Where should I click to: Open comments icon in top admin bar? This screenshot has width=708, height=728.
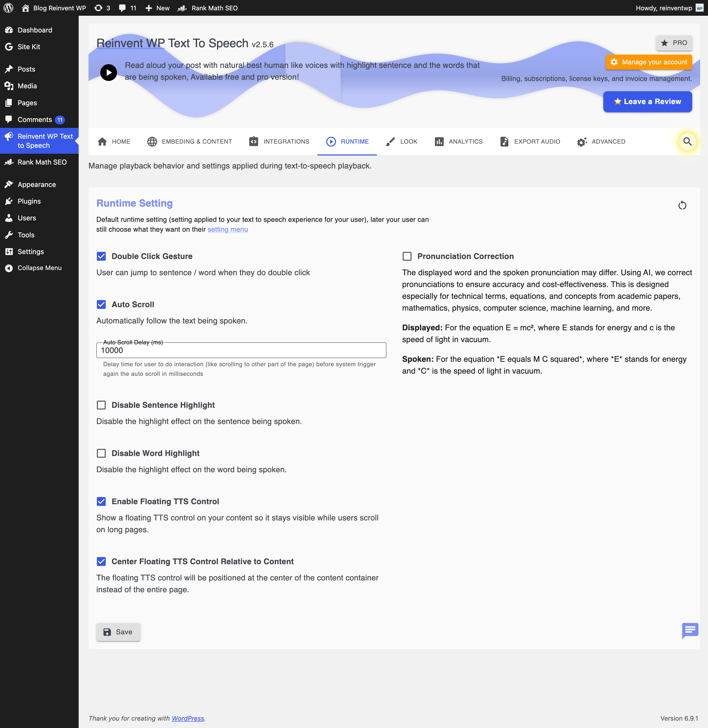pos(122,8)
